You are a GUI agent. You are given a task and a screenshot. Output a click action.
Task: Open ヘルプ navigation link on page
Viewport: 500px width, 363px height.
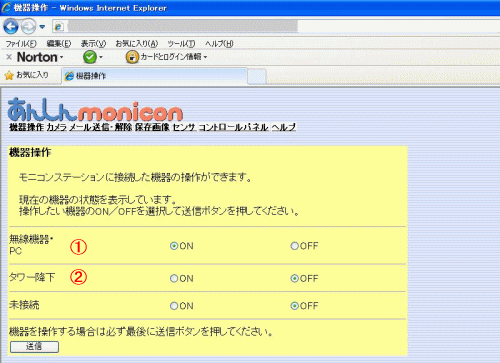(x=284, y=127)
